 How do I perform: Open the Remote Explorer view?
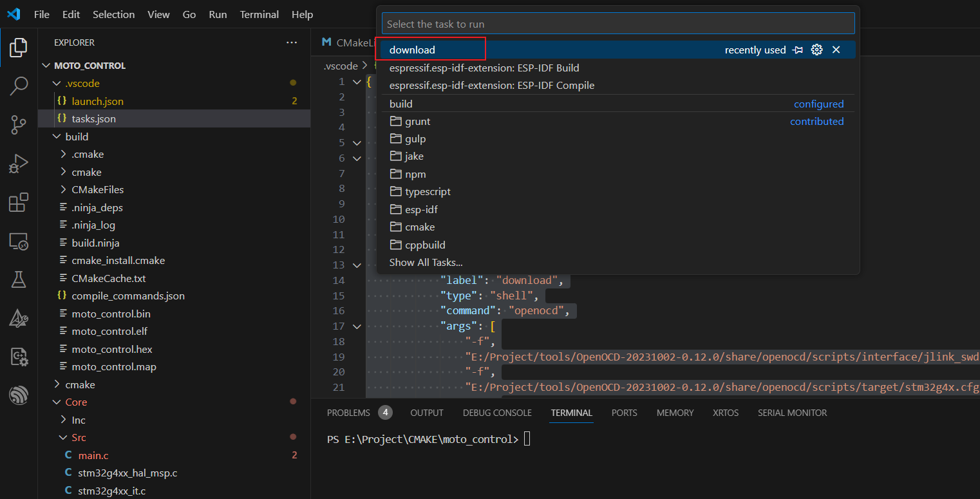coord(18,241)
